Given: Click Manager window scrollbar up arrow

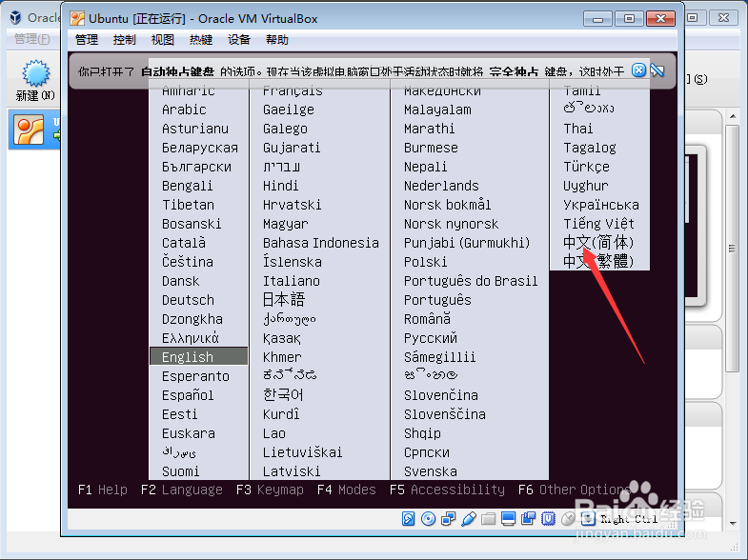Looking at the screenshot, I should 733,117.
